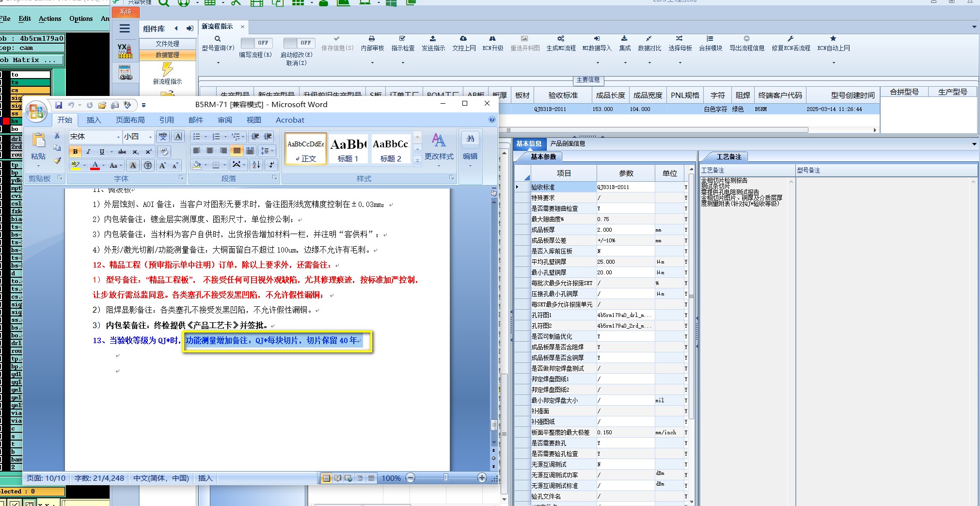The height and width of the screenshot is (506, 980).
Task: Click 验收标准 value field QJ831B-2011
Action: tap(625, 187)
